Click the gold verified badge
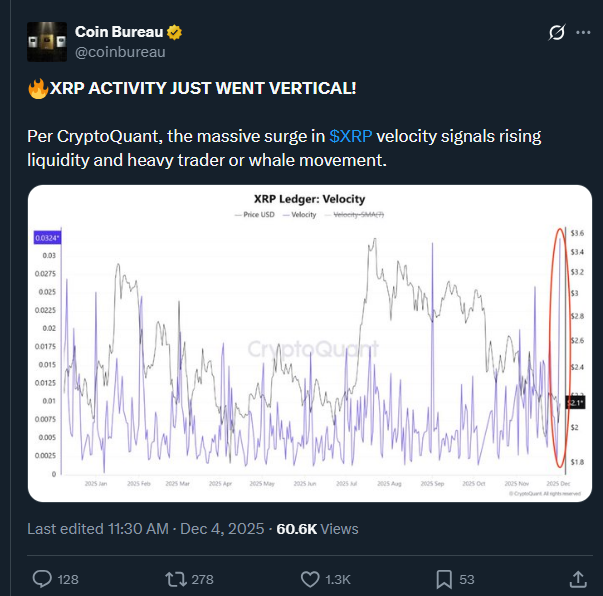The height and width of the screenshot is (596, 603). click(x=174, y=33)
